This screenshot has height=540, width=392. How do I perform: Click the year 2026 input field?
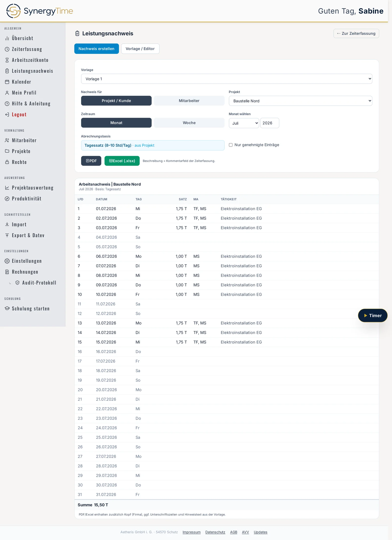pos(269,123)
